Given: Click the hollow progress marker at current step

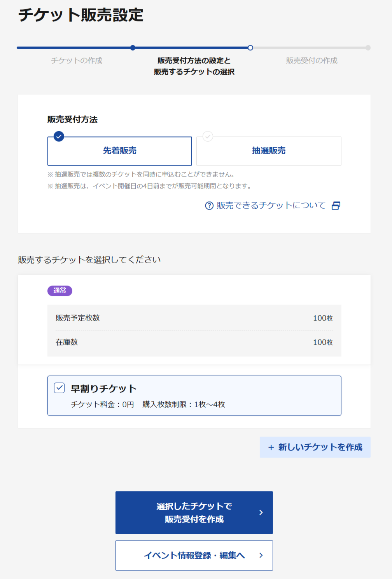Looking at the screenshot, I should [x=251, y=48].
